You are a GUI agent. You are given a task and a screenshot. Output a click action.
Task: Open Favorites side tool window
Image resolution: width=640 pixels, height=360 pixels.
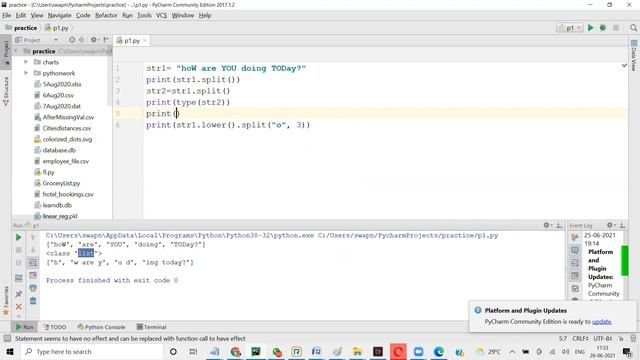click(x=6, y=301)
